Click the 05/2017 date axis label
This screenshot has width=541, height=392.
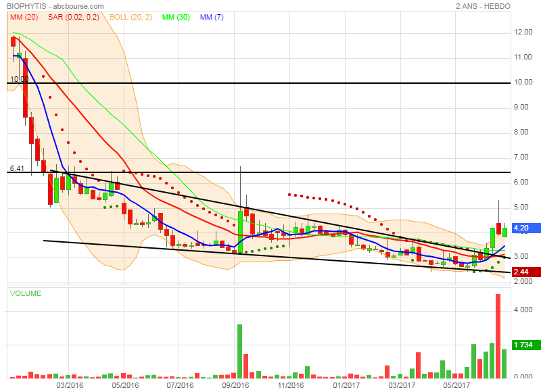point(456,385)
